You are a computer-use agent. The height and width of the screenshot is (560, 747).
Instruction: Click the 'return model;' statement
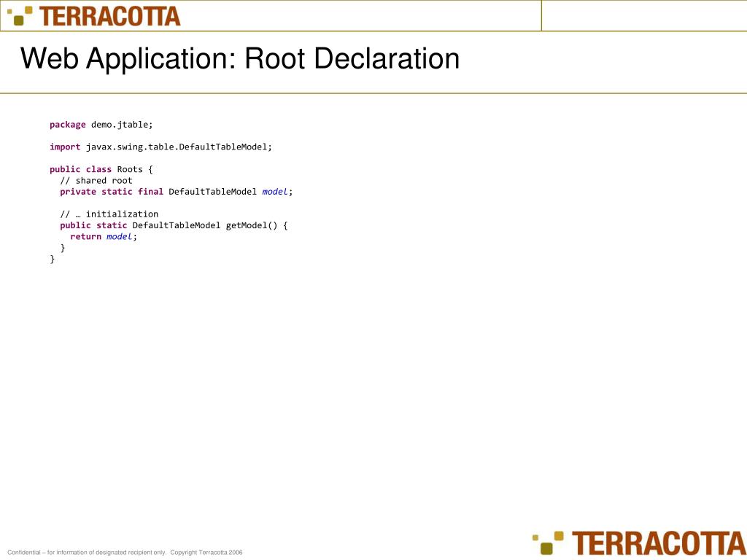click(104, 237)
